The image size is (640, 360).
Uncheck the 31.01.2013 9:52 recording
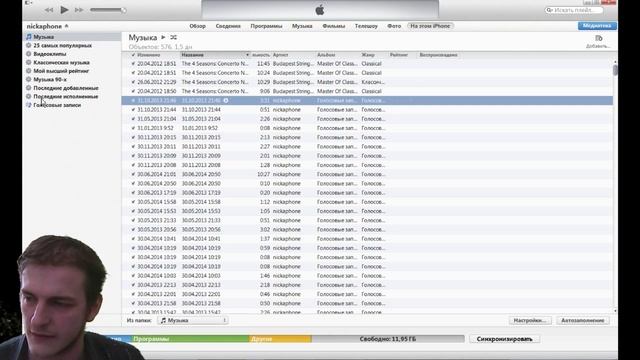pyautogui.click(x=133, y=128)
